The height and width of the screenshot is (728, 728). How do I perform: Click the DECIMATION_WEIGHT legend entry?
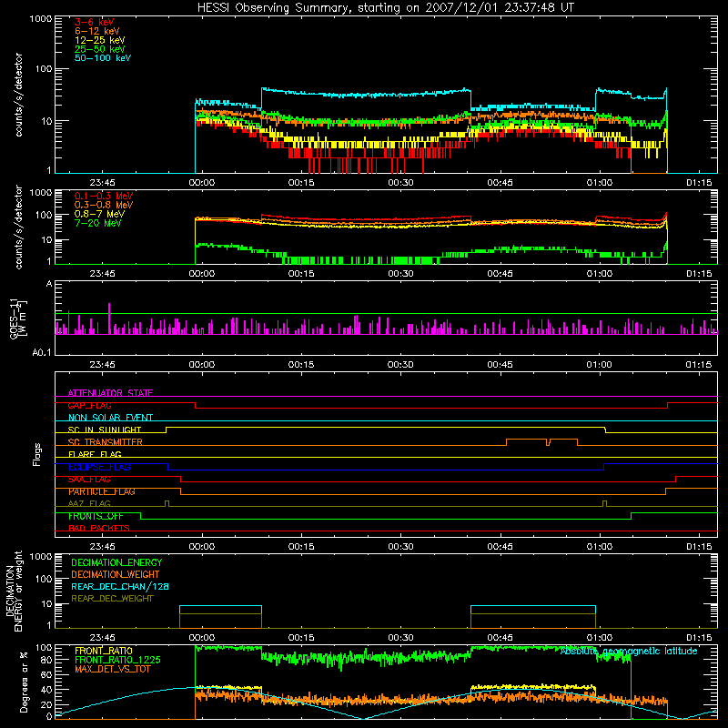click(116, 574)
